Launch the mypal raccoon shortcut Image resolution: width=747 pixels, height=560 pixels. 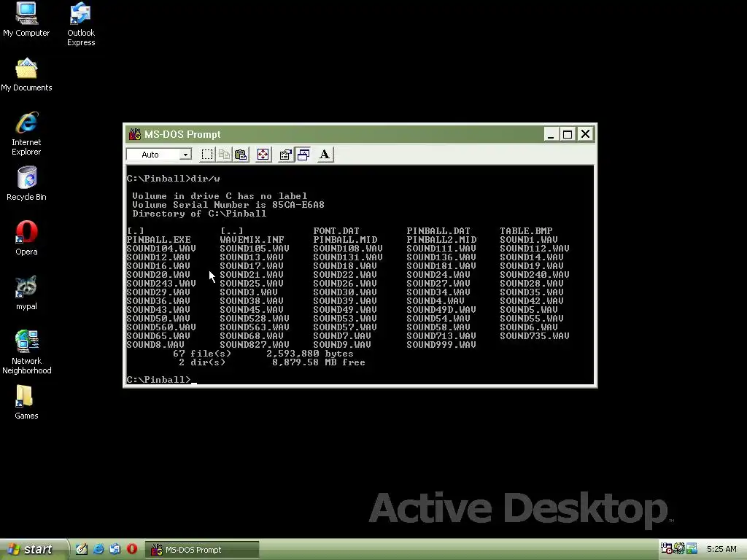coord(26,293)
